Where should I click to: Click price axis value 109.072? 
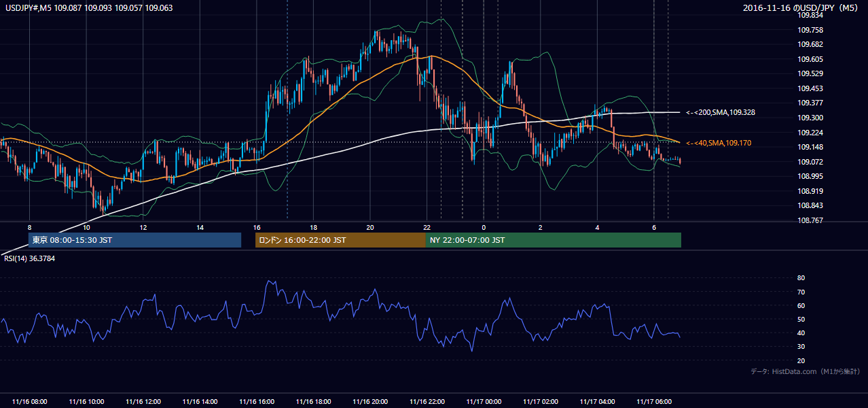pos(810,162)
